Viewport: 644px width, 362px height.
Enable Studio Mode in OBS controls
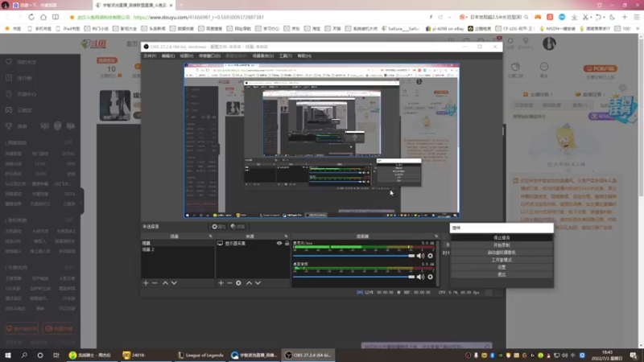pyautogui.click(x=502, y=260)
